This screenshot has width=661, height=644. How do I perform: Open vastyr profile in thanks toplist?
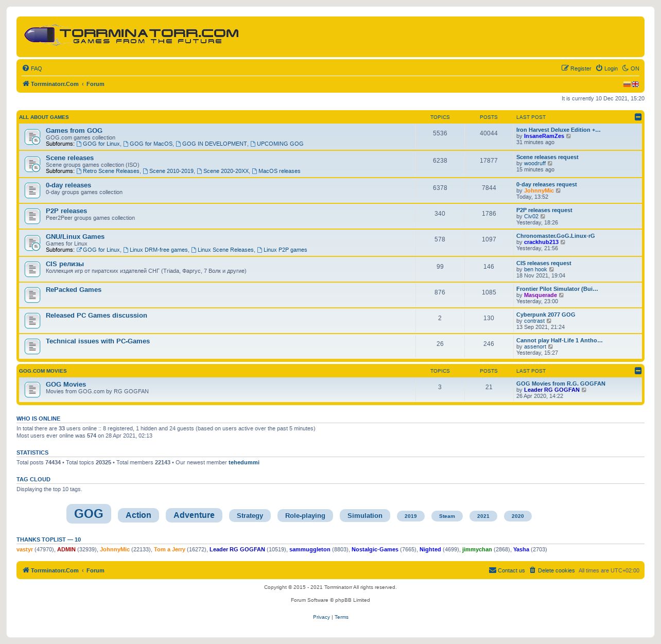tap(25, 549)
